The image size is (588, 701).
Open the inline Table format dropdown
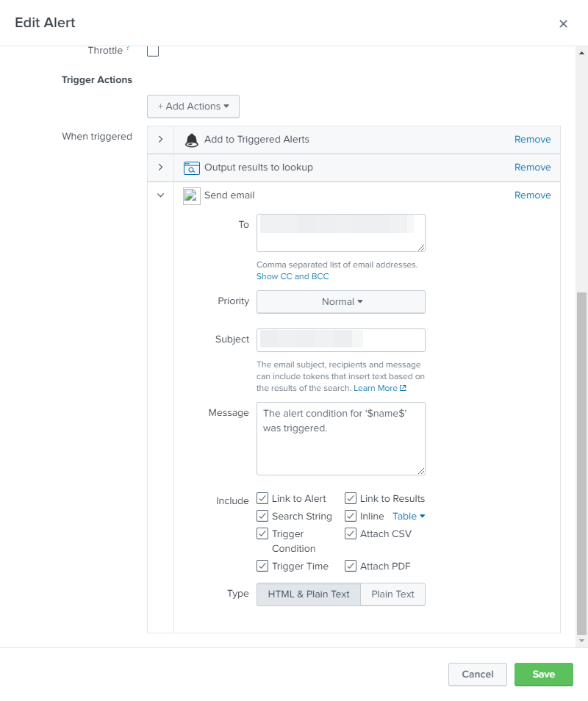click(x=409, y=517)
